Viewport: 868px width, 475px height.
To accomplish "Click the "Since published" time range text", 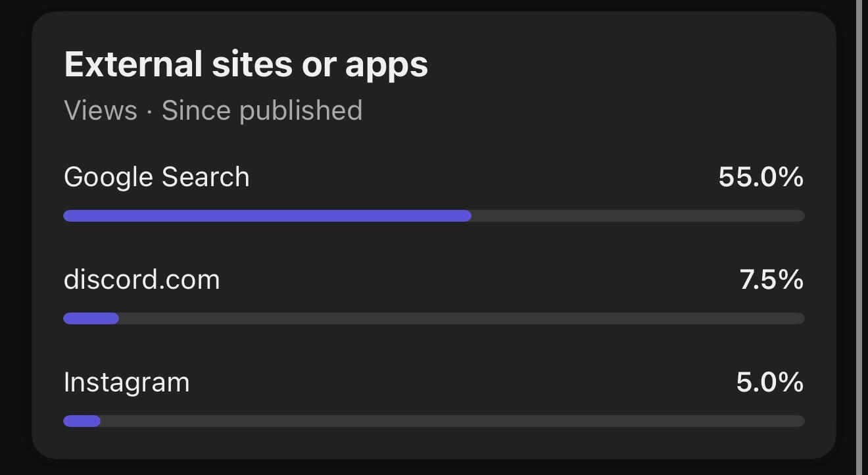I will tap(262, 111).
